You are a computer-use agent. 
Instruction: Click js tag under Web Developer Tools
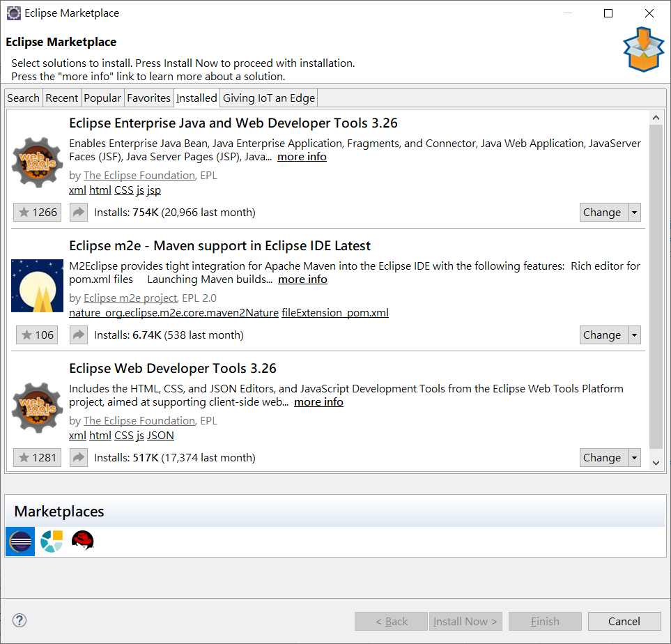pyautogui.click(x=140, y=436)
